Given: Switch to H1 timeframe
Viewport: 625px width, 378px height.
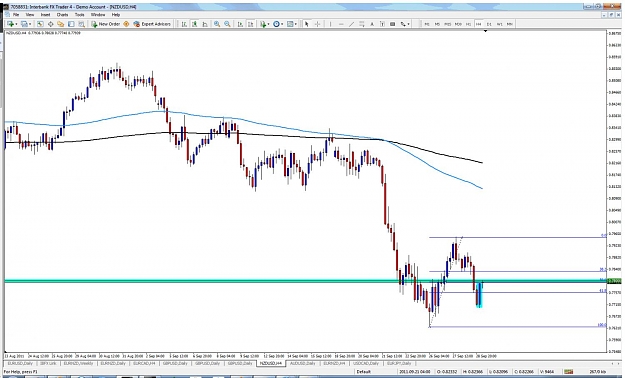Looking at the screenshot, I should (468, 24).
